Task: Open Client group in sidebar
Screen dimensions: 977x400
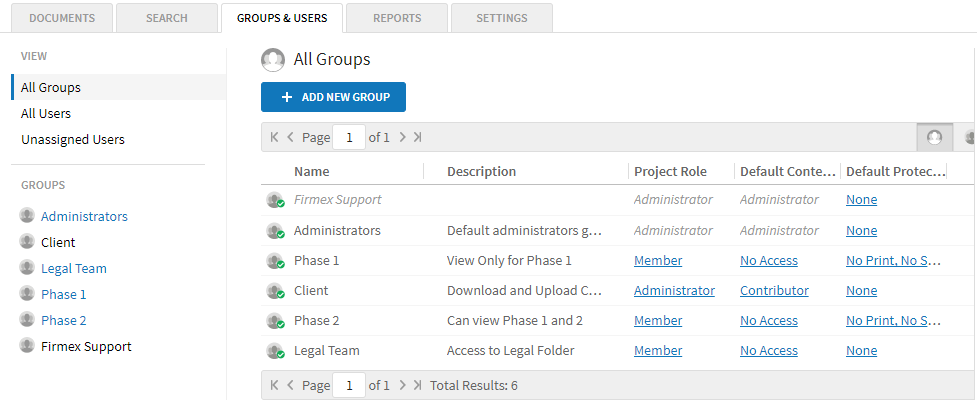Action: point(58,242)
